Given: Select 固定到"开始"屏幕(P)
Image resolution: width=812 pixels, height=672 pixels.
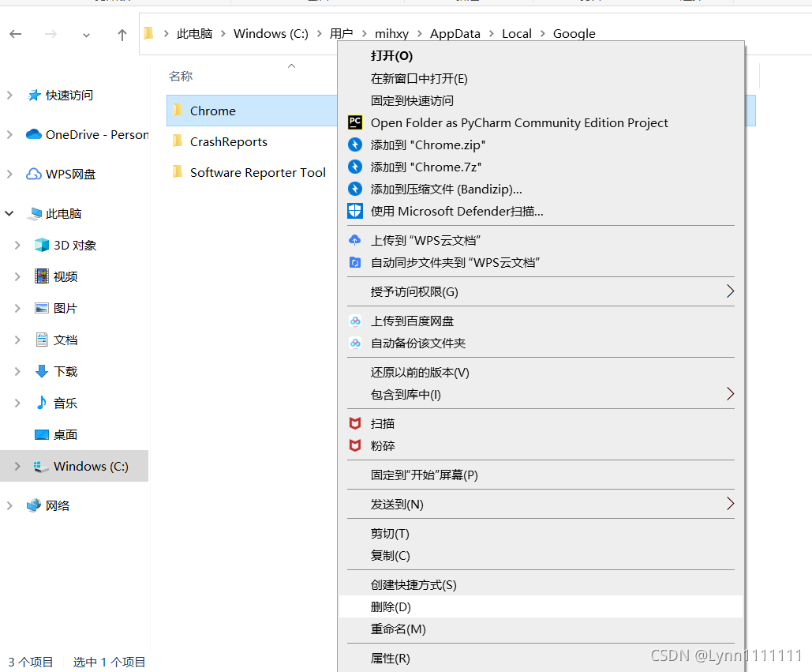Looking at the screenshot, I should (541, 475).
